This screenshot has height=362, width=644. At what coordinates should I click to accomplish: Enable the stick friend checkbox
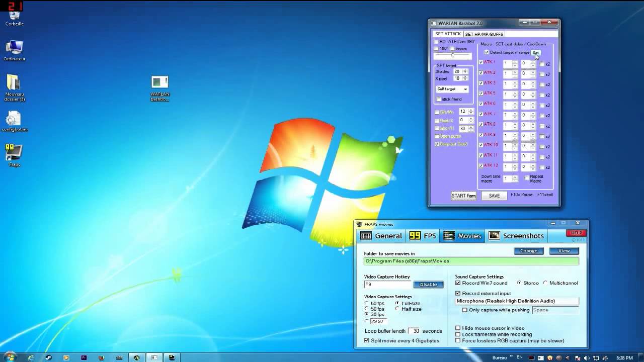point(439,99)
